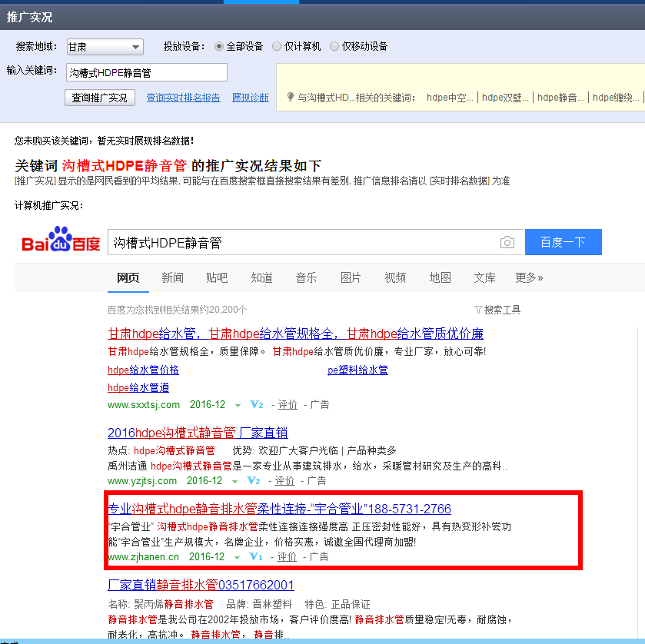Click the related keyword hdpe缠绕...
The width and height of the screenshot is (645, 644).
click(616, 98)
